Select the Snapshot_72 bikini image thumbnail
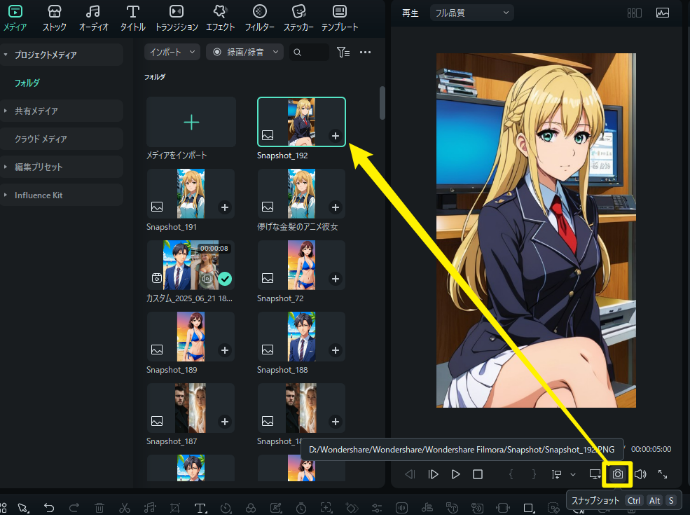This screenshot has width=690, height=516. click(x=301, y=265)
